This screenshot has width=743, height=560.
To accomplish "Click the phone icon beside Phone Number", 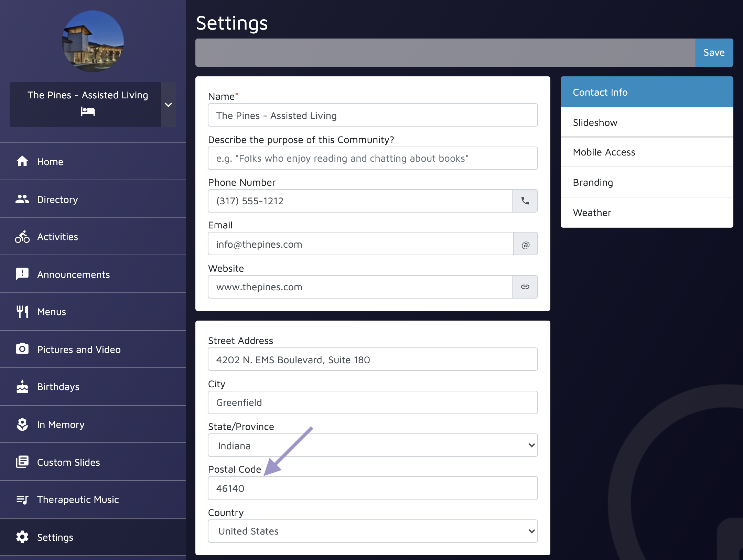I will point(525,201).
